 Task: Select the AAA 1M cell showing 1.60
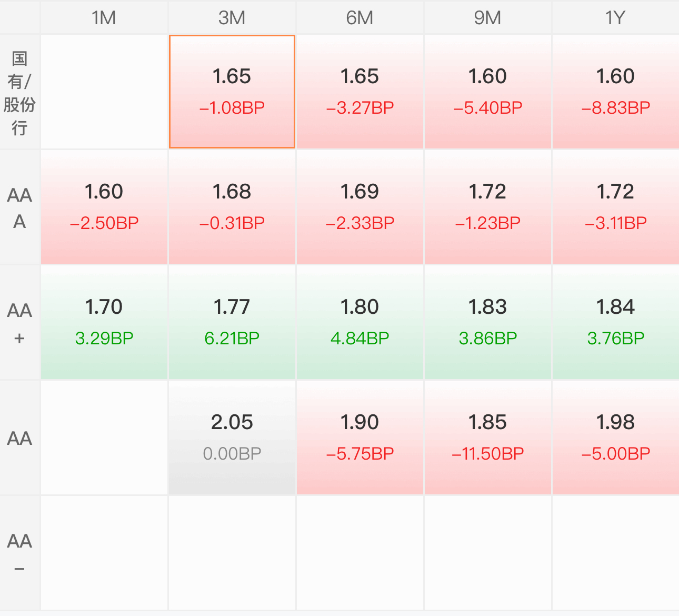click(x=104, y=207)
